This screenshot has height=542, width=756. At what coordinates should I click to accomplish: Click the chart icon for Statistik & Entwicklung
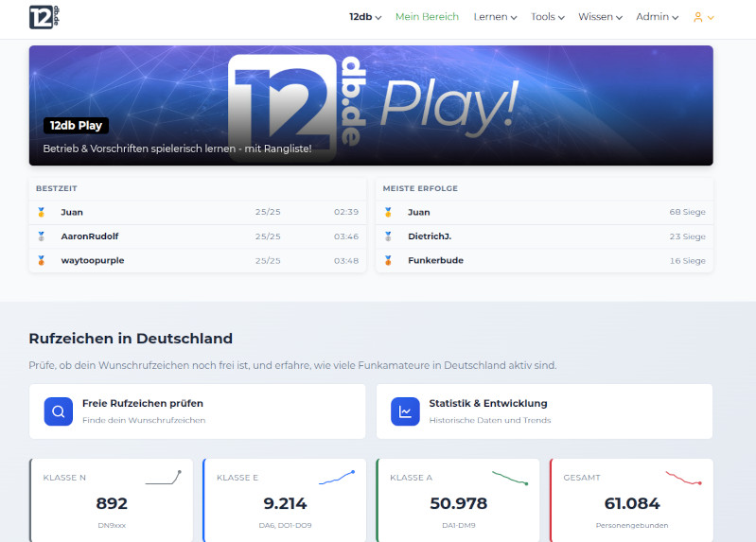coord(405,411)
